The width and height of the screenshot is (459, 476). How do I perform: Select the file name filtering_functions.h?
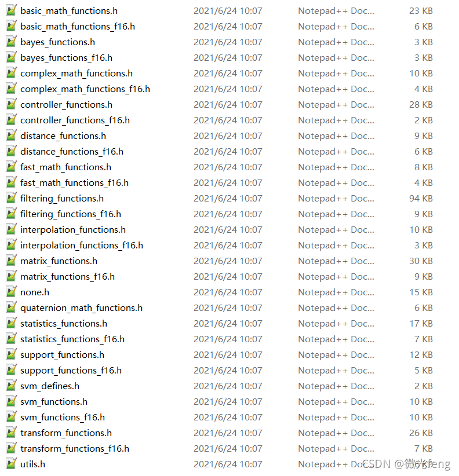tap(62, 199)
